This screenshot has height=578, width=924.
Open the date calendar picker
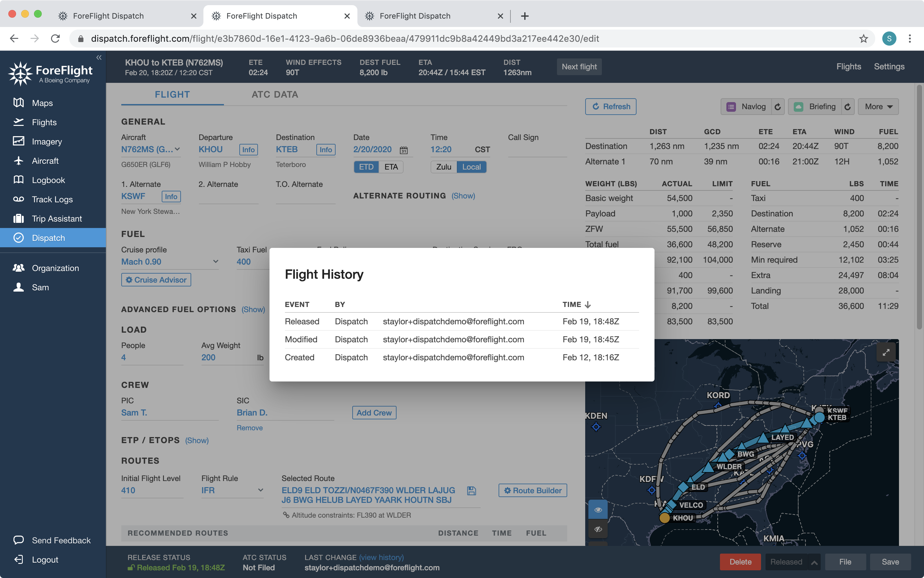404,150
